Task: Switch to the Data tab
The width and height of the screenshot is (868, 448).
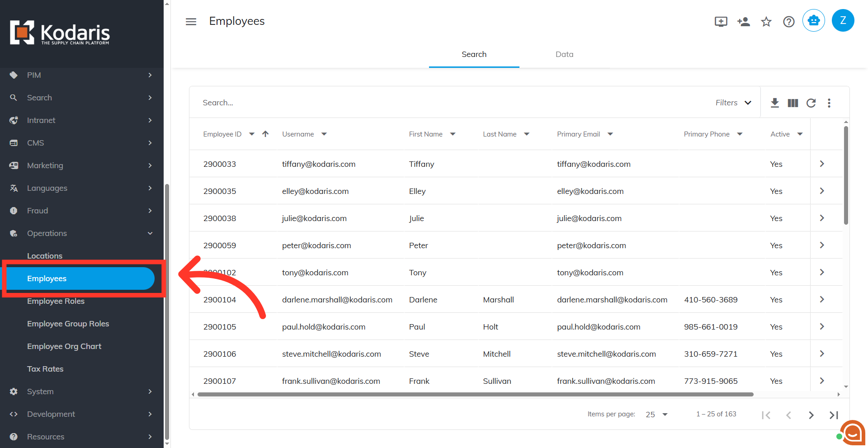Action: pyautogui.click(x=564, y=54)
